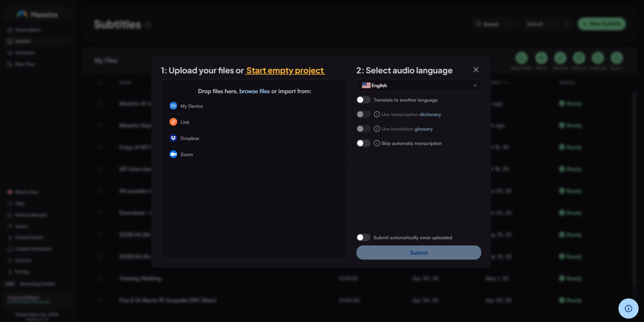644x322 pixels.
Task: Open the dictionary link
Action: point(430,115)
